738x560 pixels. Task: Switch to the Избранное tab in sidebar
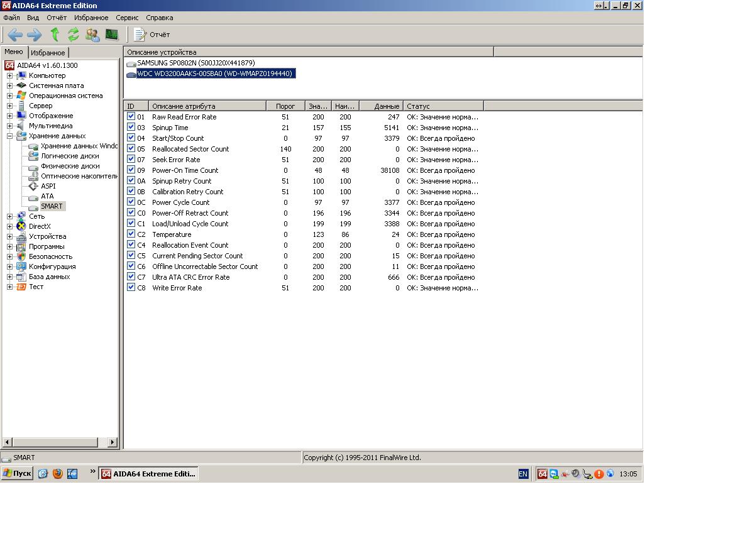click(48, 53)
